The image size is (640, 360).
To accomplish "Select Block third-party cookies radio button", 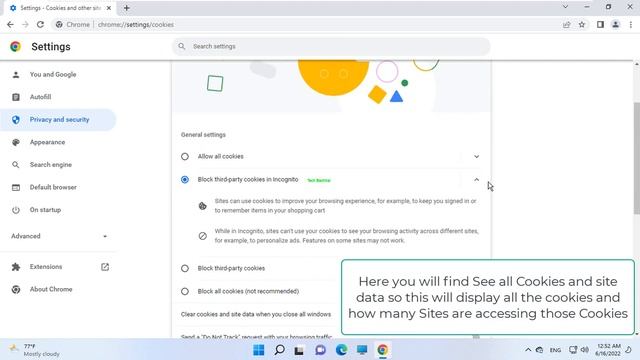I will tap(185, 268).
